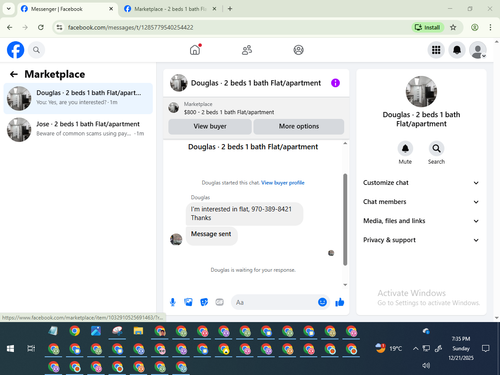Go to the Home feed icon
This screenshot has width=500, height=375.
[x=195, y=50]
